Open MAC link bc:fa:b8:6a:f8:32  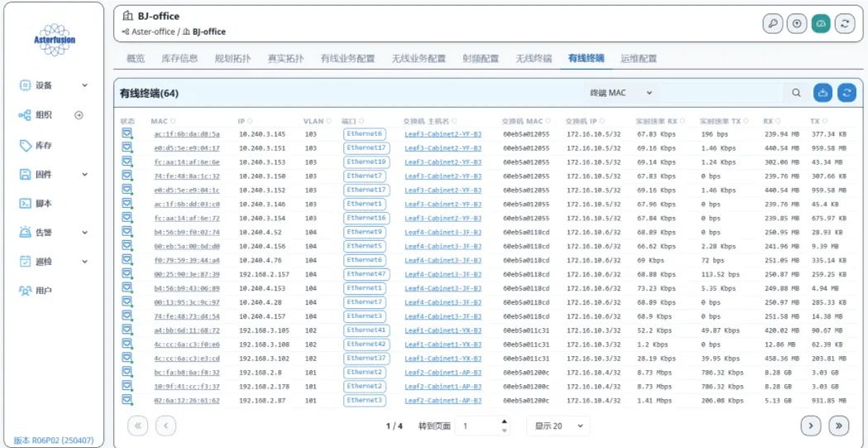tap(186, 373)
